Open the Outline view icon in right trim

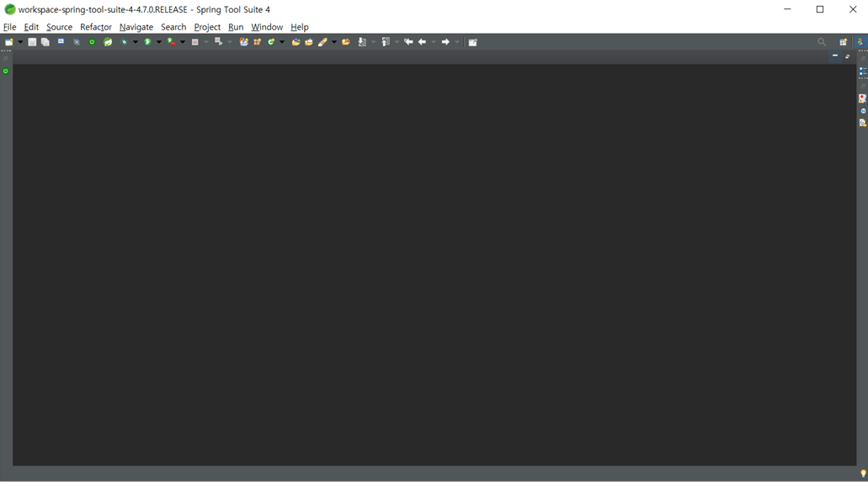[862, 72]
